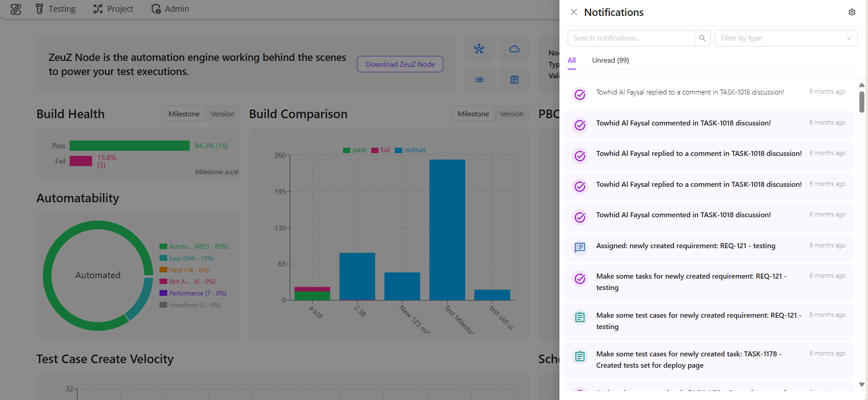The width and height of the screenshot is (868, 400).
Task: Switch Build Health to Version view
Action: [x=222, y=114]
